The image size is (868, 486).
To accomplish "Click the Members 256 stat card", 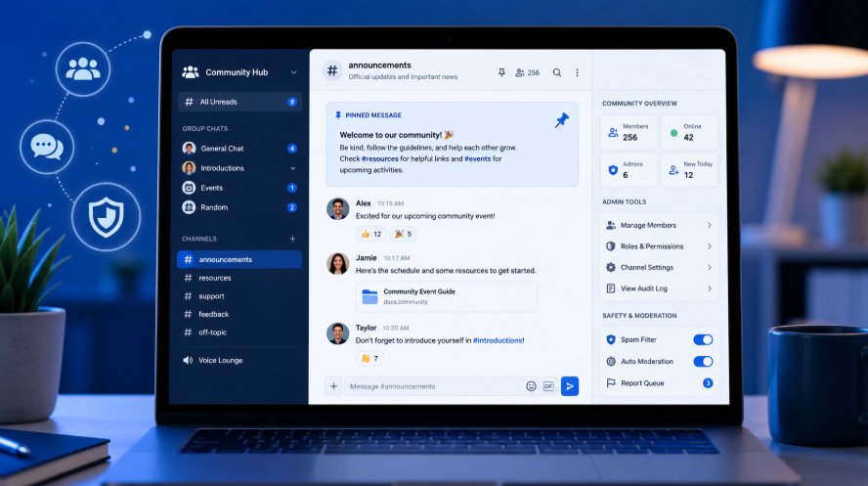I will [x=629, y=132].
